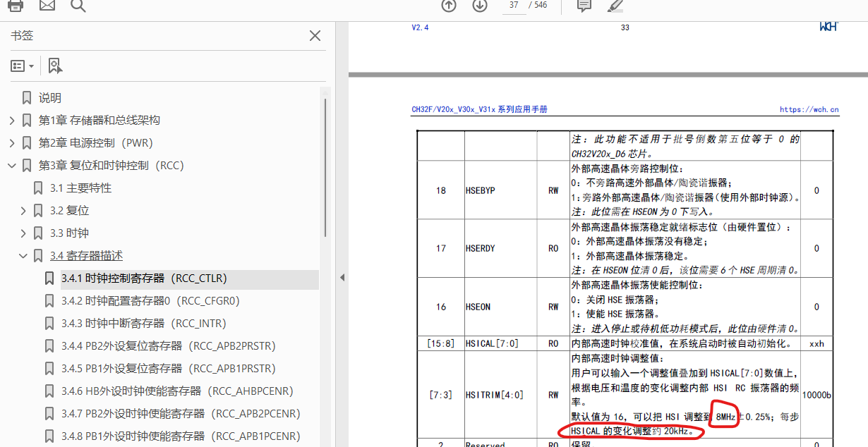The width and height of the screenshot is (868, 447).
Task: Click the V2.4 version footer text
Action: pyautogui.click(x=421, y=27)
